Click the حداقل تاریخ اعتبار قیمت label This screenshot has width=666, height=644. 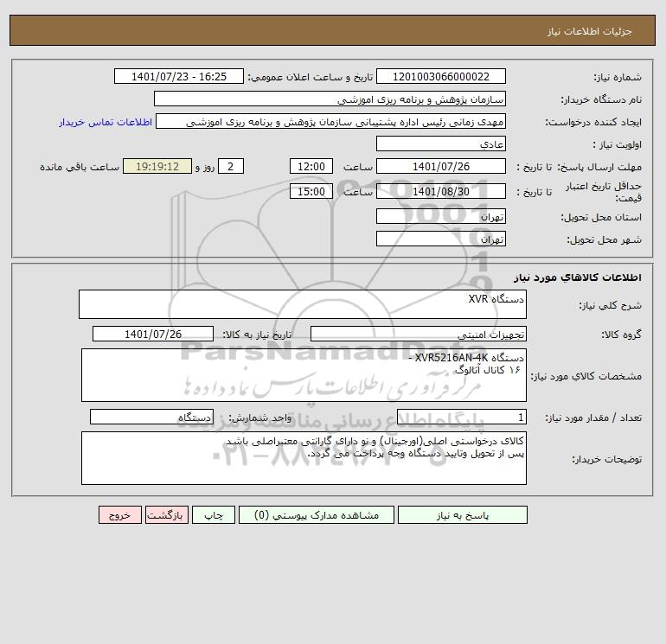(x=604, y=192)
